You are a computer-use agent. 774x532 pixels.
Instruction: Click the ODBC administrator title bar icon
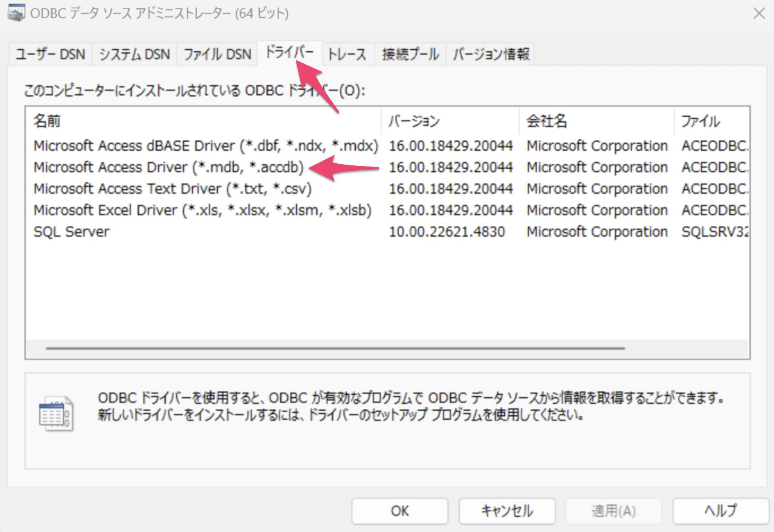click(16, 13)
